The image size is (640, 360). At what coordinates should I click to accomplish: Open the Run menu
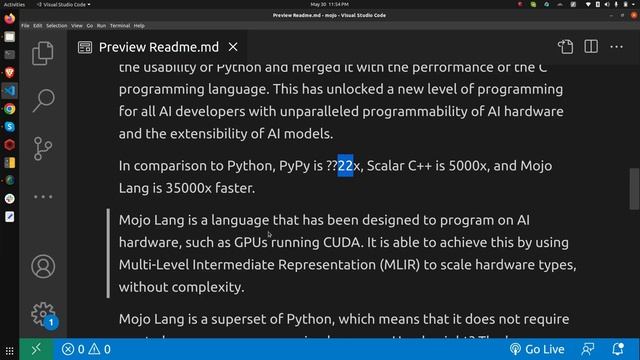(101, 26)
